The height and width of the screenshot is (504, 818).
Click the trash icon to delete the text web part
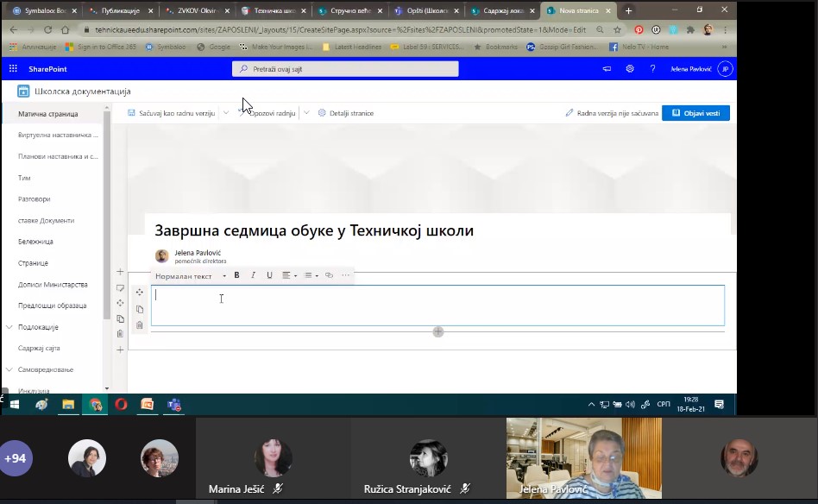(x=140, y=324)
